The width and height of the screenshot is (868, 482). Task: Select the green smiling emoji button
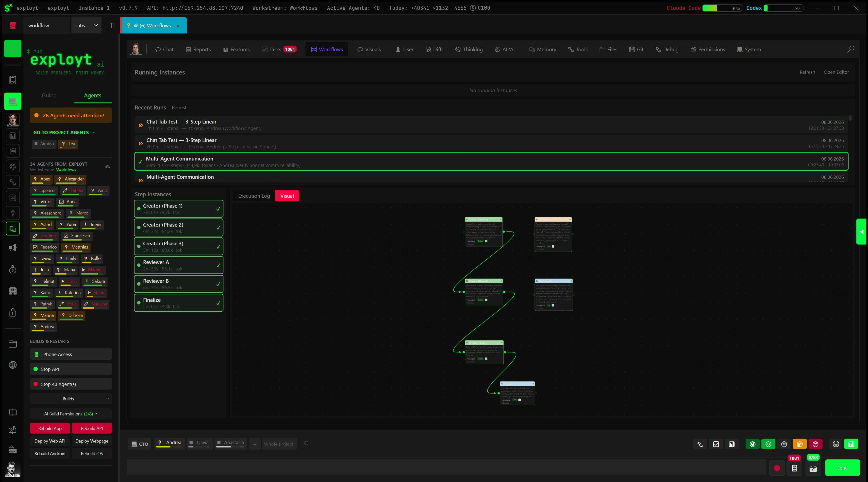click(x=768, y=444)
